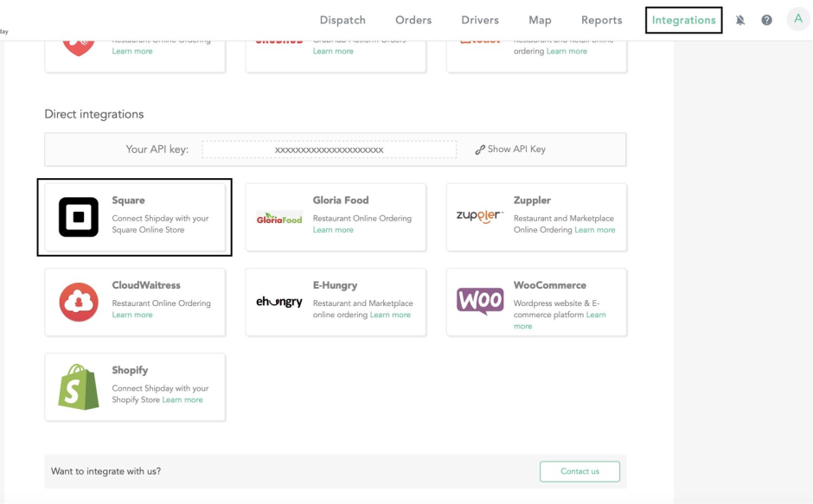The image size is (813, 504).
Task: Open Learn more in the Grubhub card
Action: (x=333, y=51)
